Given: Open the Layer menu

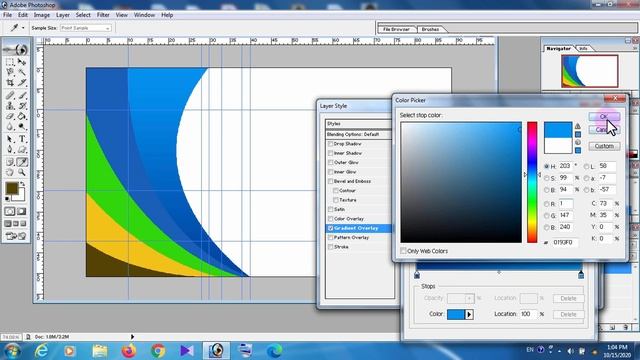Looking at the screenshot, I should pos(62,15).
